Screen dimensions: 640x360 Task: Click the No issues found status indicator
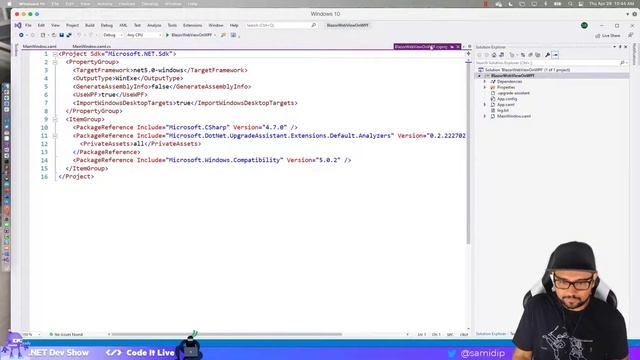(x=66, y=334)
